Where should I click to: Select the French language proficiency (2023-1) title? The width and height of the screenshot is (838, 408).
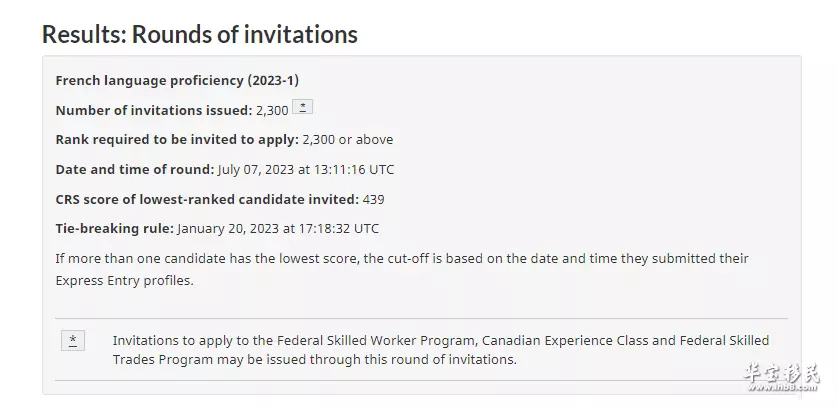pyautogui.click(x=177, y=80)
